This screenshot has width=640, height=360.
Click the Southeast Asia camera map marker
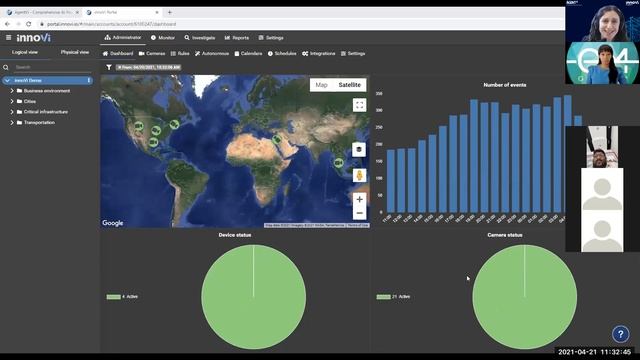pos(338,163)
